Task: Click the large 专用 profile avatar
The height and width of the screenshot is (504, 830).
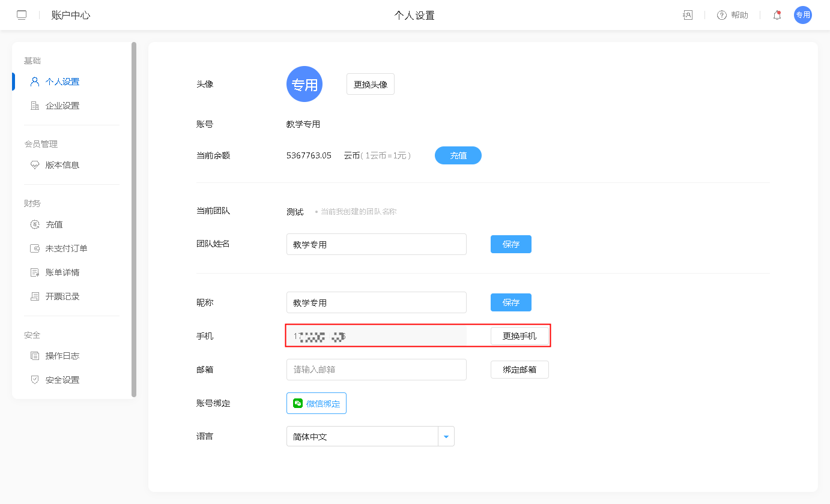Action: click(x=304, y=84)
